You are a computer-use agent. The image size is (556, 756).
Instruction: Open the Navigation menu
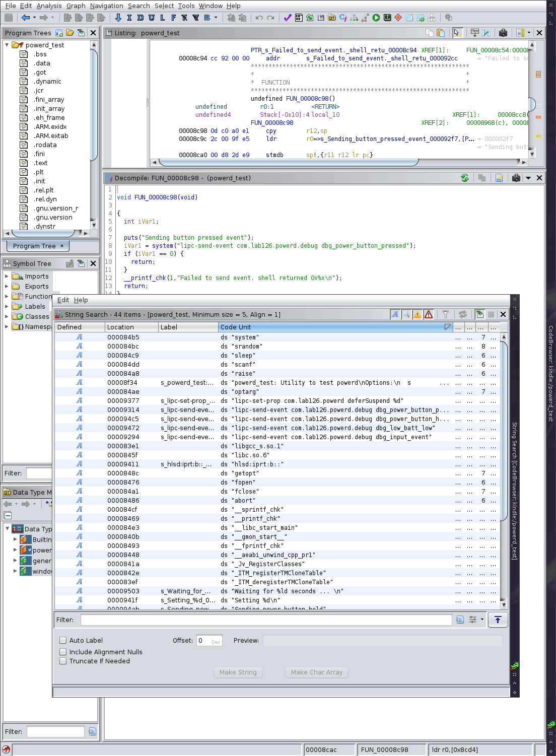(107, 6)
